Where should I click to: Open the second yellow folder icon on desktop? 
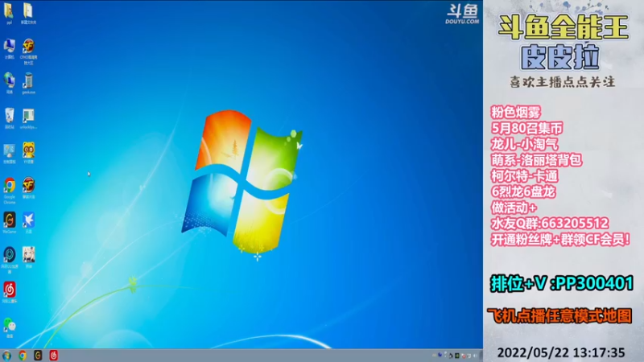28,12
